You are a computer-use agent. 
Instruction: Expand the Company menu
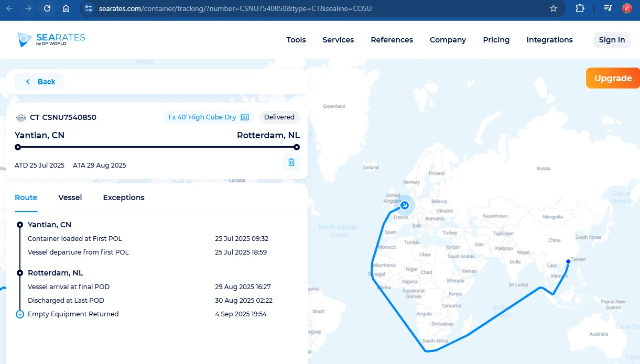point(448,40)
